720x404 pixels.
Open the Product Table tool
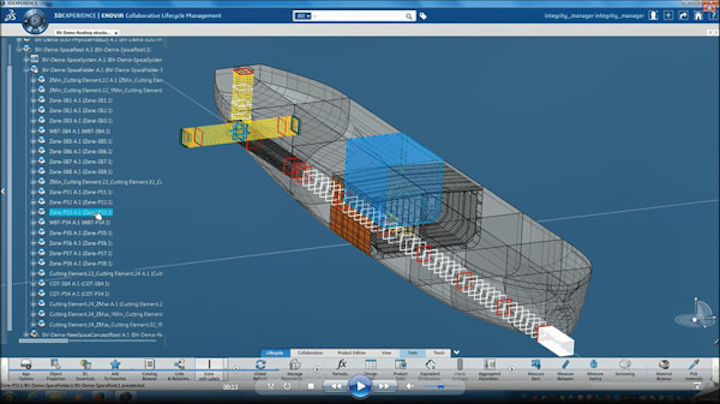pyautogui.click(x=400, y=369)
